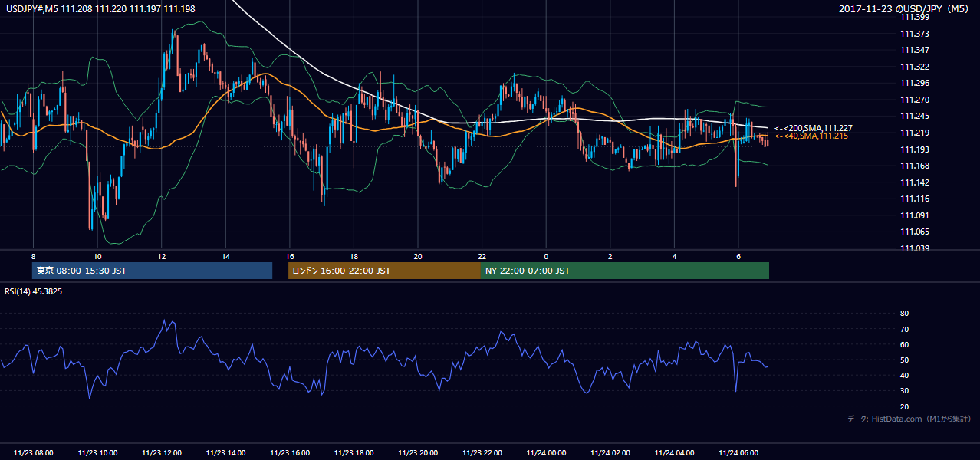
Task: Click the 11/23 18:00 time label
Action: pyautogui.click(x=354, y=453)
